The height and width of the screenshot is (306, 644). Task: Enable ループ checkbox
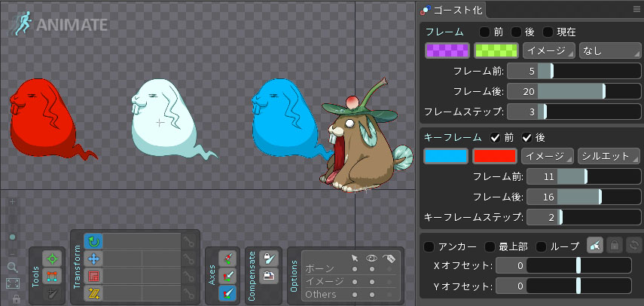tap(542, 246)
